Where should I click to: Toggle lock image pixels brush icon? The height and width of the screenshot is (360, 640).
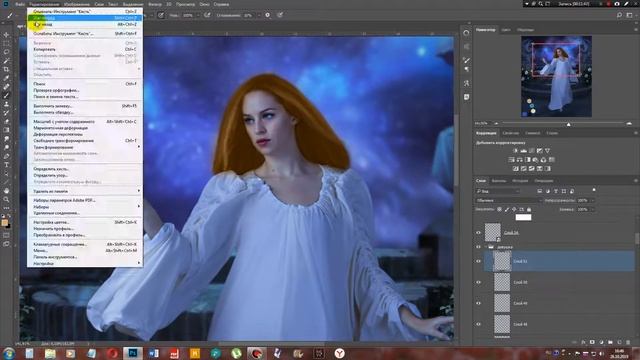[507, 209]
